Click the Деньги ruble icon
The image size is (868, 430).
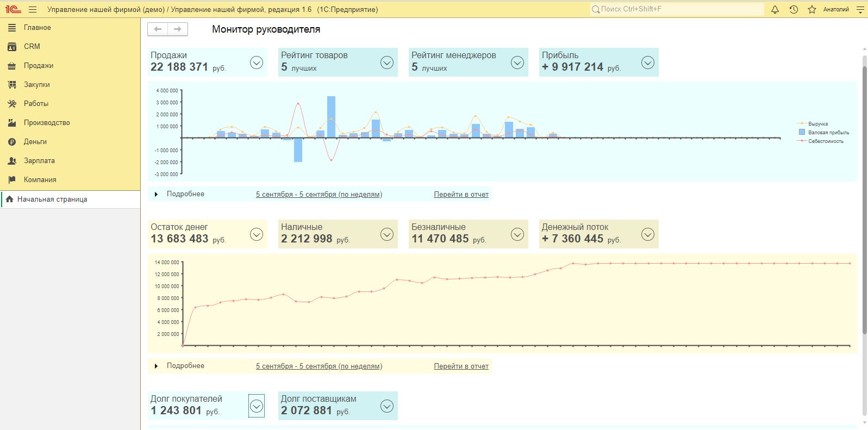pos(12,142)
